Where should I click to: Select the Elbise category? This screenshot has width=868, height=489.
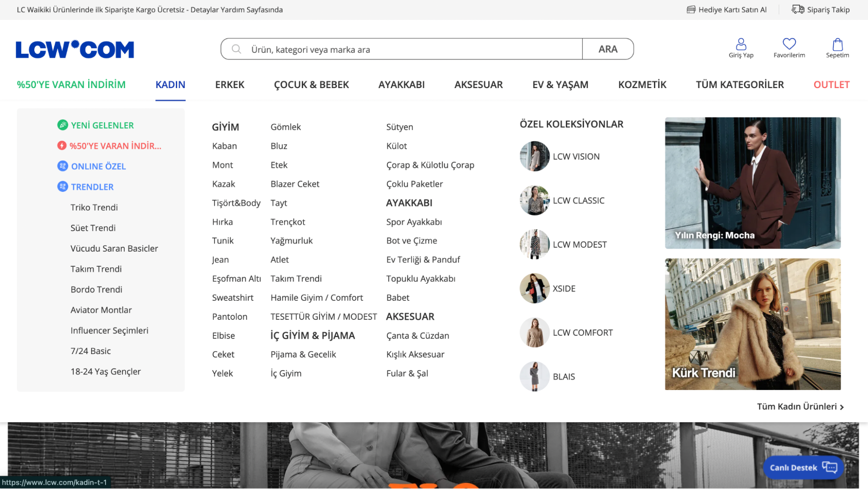pos(224,335)
